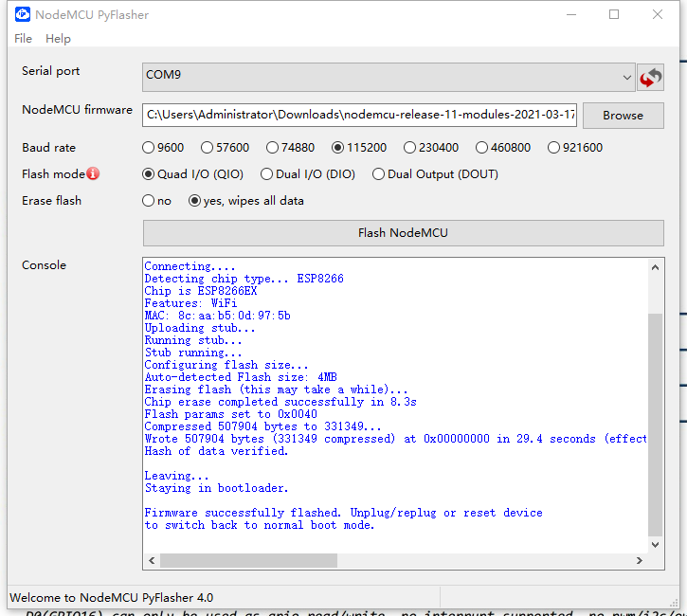Click 'Staying in bootloader.' console line
687x616 pixels.
216,488
